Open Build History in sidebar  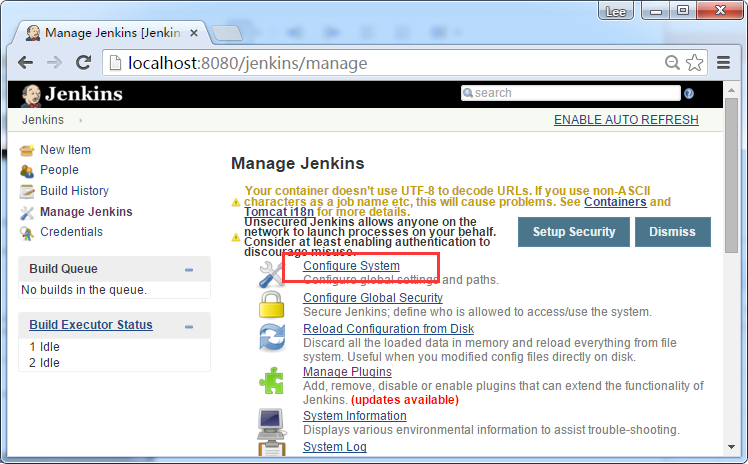74,191
